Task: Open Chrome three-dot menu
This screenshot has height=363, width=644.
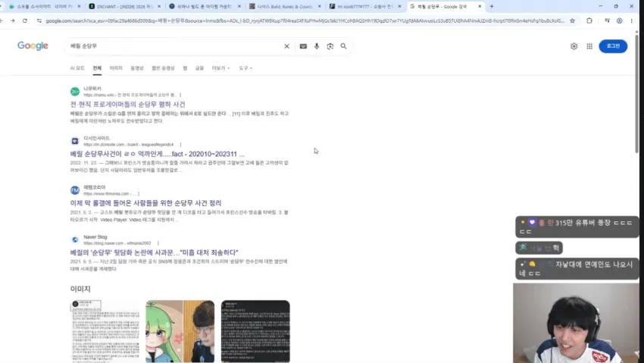Action: (x=631, y=20)
